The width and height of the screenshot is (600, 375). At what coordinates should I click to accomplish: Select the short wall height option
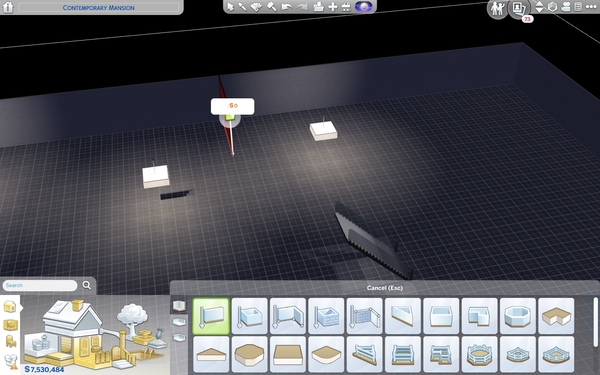[x=179, y=338]
